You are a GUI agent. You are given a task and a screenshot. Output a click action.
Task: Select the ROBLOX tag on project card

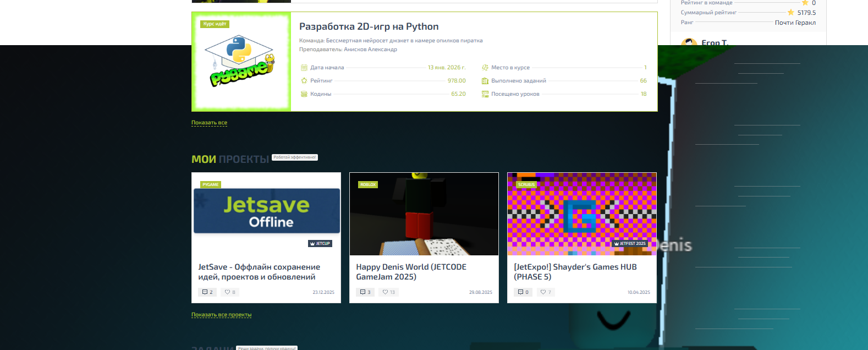coord(368,185)
